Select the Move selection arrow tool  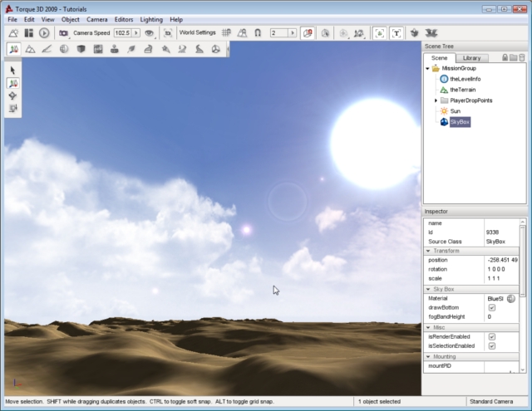tap(13, 84)
